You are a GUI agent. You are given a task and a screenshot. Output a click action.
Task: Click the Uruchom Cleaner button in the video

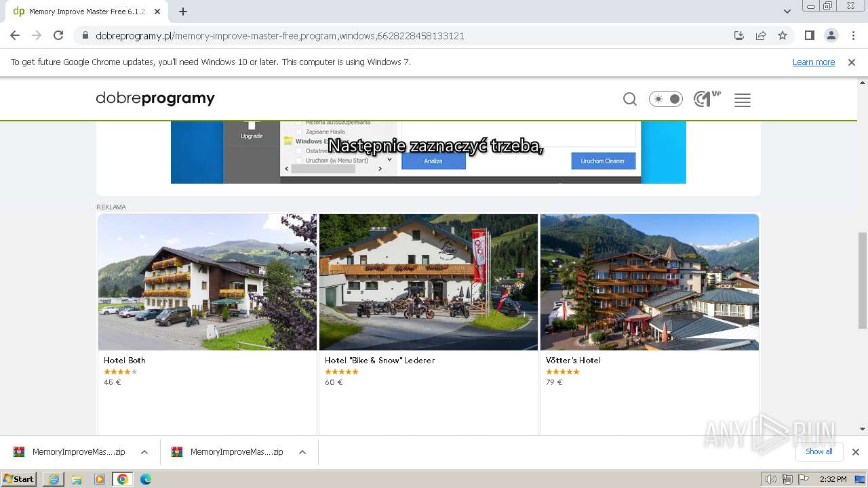(603, 161)
